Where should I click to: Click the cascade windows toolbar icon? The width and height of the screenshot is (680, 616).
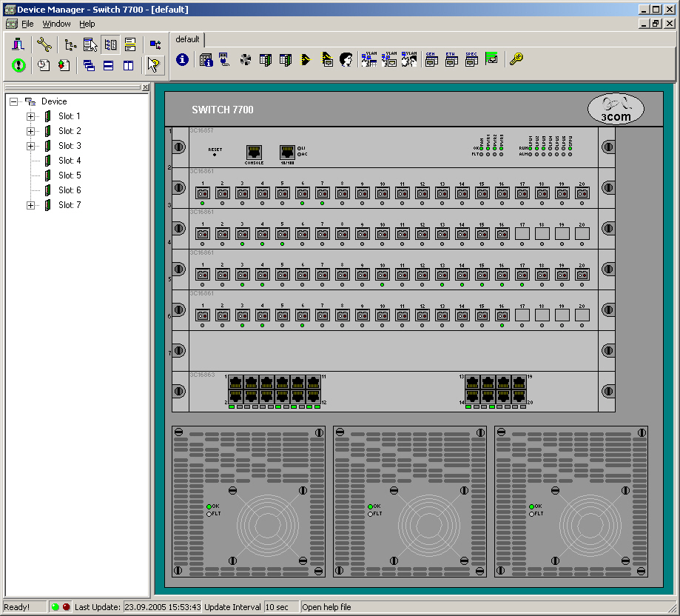(x=89, y=66)
